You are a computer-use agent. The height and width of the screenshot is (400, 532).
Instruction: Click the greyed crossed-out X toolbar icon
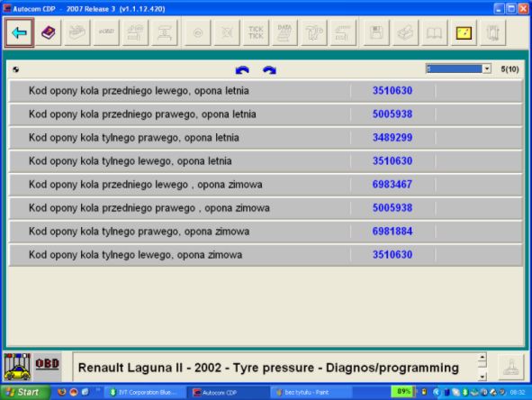pos(227,32)
